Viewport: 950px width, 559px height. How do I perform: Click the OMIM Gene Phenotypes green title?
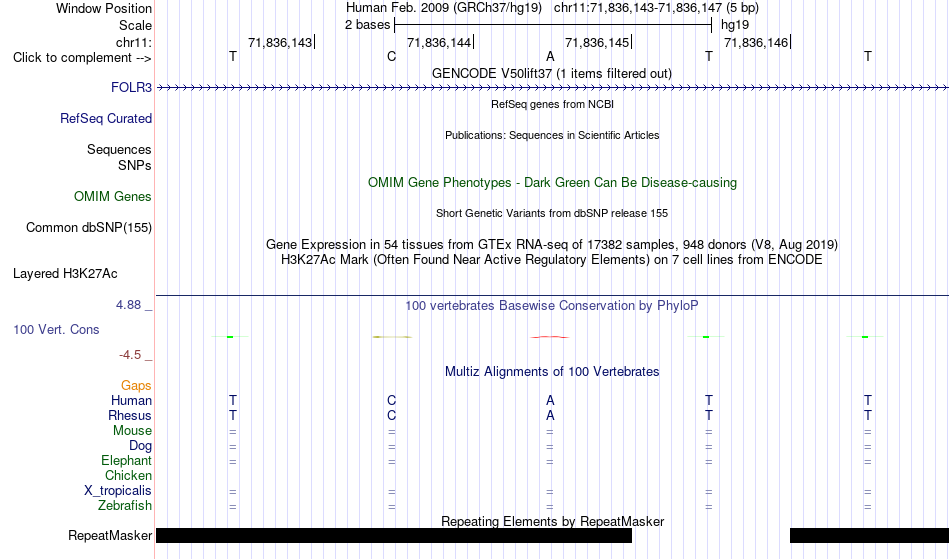coord(552,182)
